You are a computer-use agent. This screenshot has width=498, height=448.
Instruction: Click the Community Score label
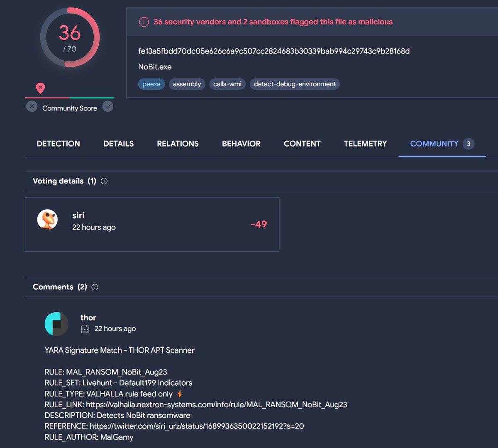(70, 108)
